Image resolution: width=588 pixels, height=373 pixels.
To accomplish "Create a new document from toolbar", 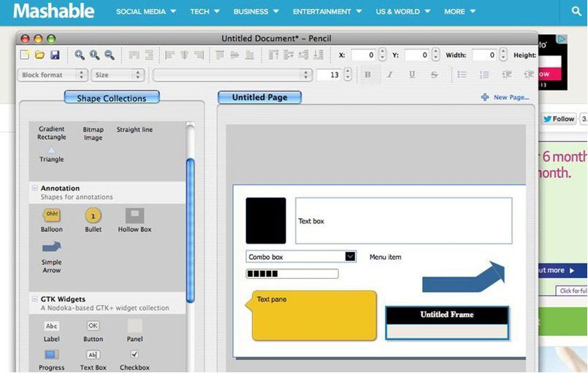I will pos(26,55).
